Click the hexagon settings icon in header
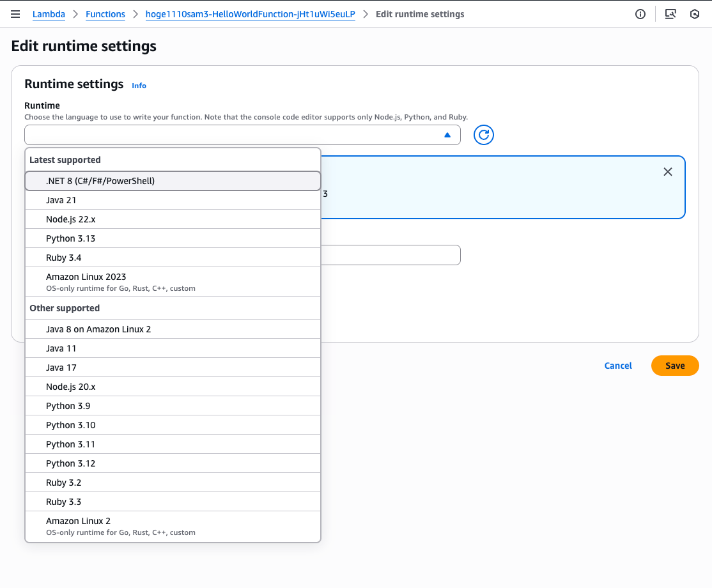712x588 pixels. point(695,14)
